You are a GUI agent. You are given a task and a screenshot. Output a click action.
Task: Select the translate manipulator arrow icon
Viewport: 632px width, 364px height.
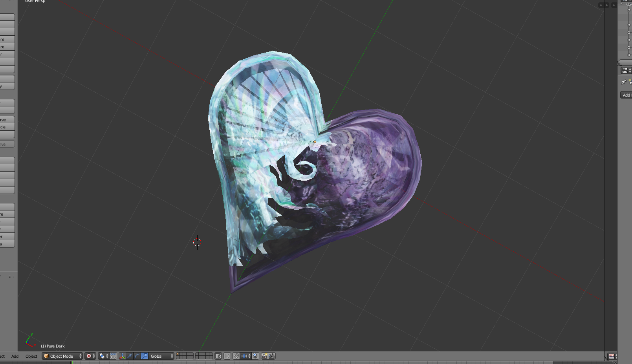pos(130,356)
